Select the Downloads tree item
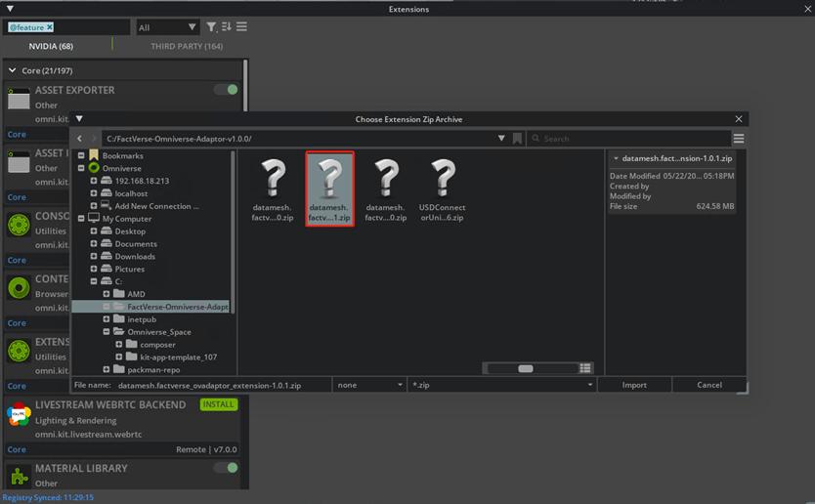Viewport: 815px width, 504px height. [135, 256]
